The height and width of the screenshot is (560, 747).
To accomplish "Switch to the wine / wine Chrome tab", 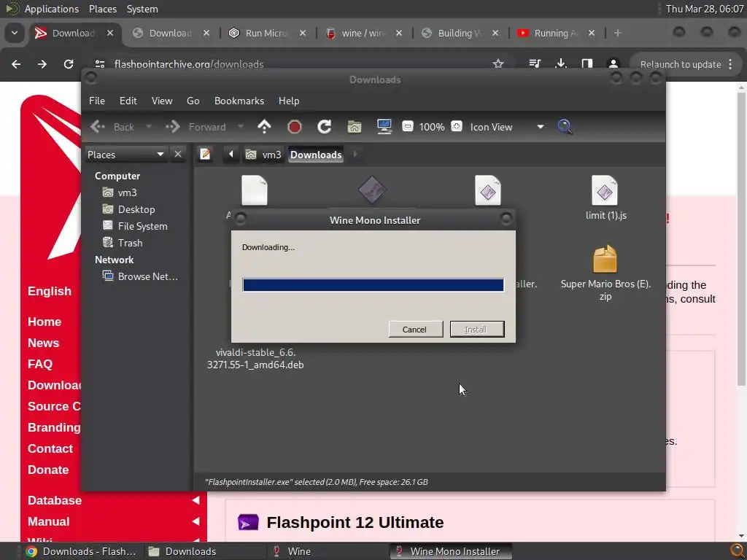I will pos(364,33).
